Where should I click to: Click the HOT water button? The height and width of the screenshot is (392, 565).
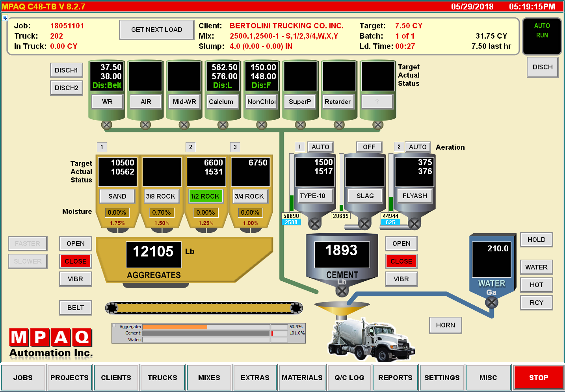pos(537,285)
